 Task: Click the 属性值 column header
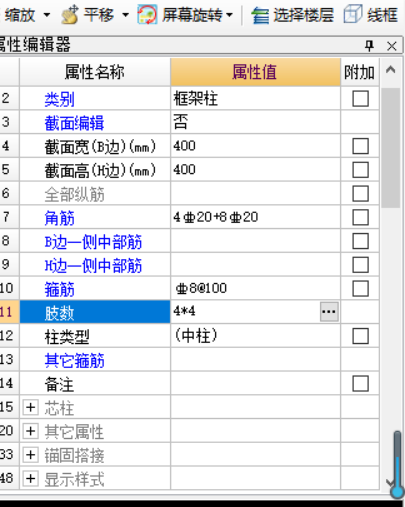[255, 72]
